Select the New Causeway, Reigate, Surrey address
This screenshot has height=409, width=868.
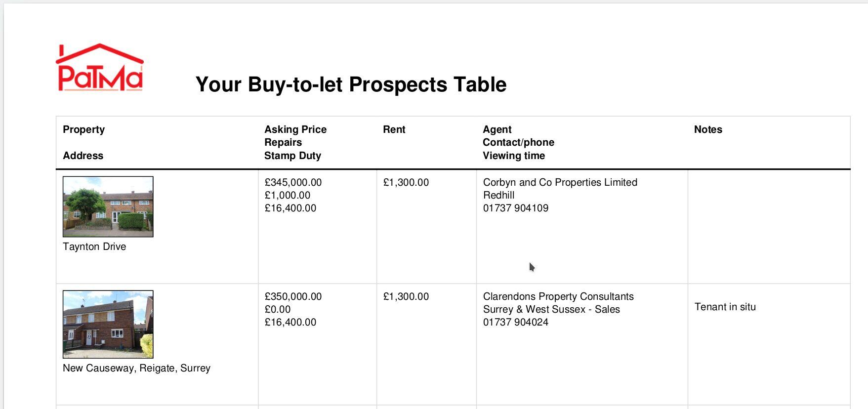coord(136,368)
